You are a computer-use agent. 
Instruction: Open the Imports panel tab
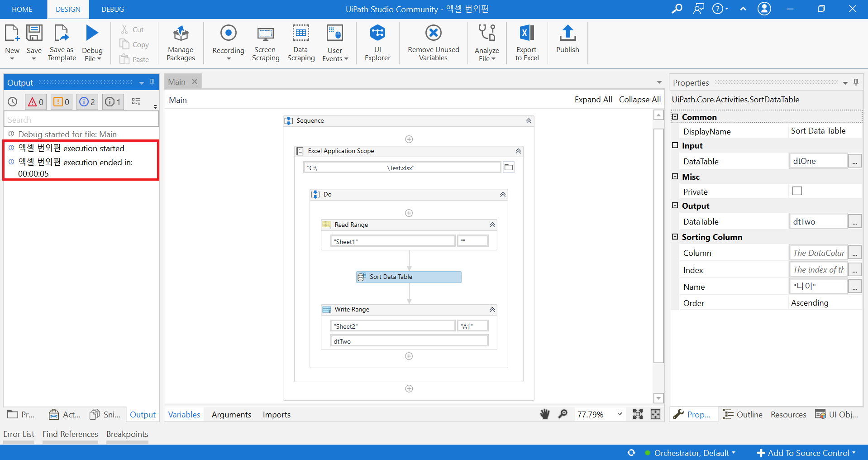tap(277, 415)
